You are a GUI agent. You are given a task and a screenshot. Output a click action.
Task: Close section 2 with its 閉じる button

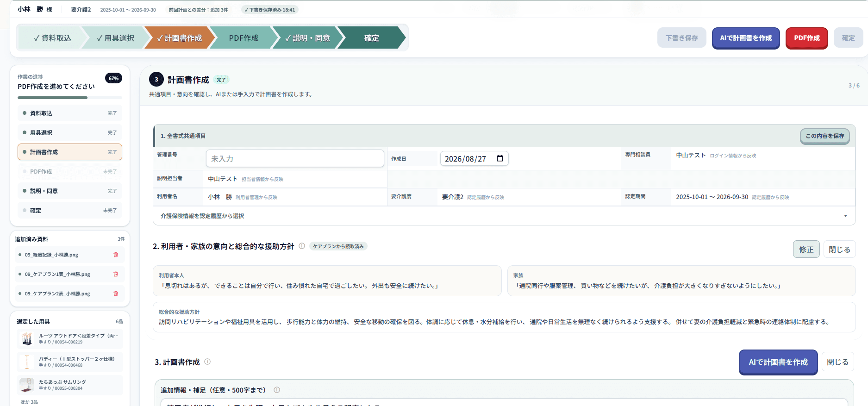coord(839,250)
